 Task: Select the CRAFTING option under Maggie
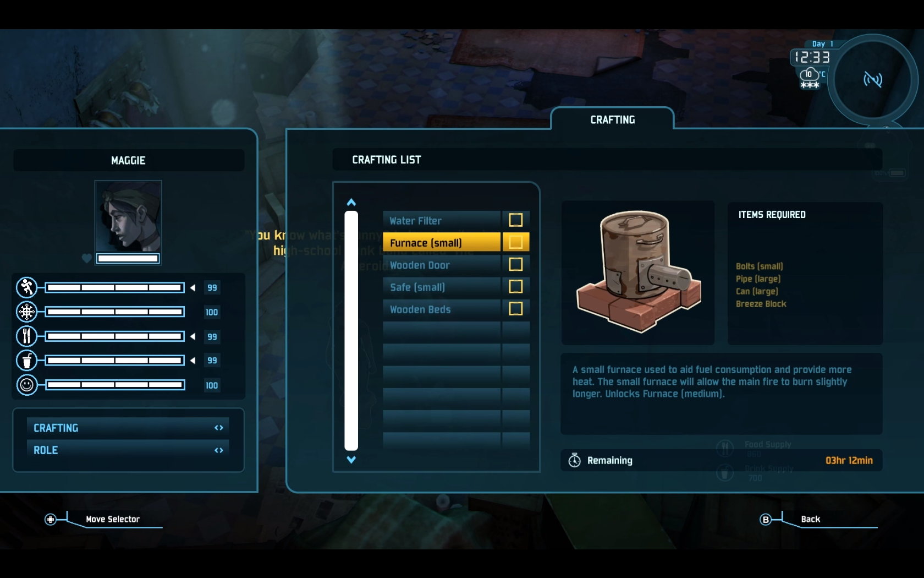click(128, 428)
